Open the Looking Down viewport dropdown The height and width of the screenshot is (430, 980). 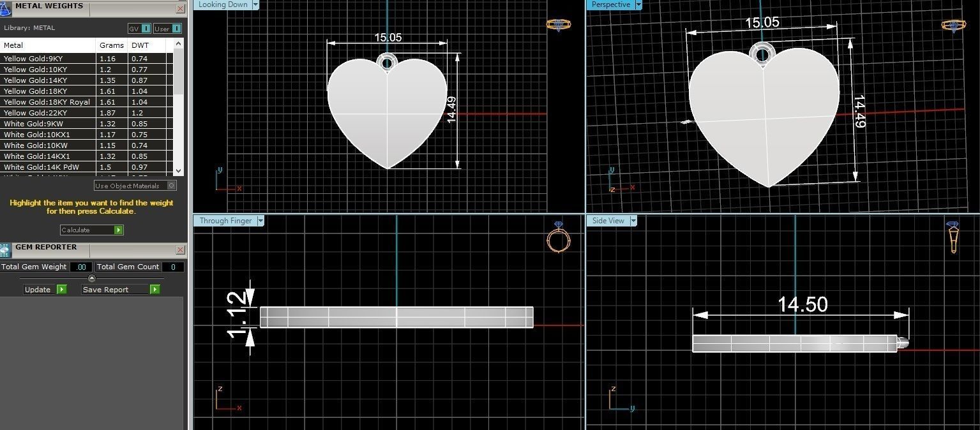click(256, 4)
